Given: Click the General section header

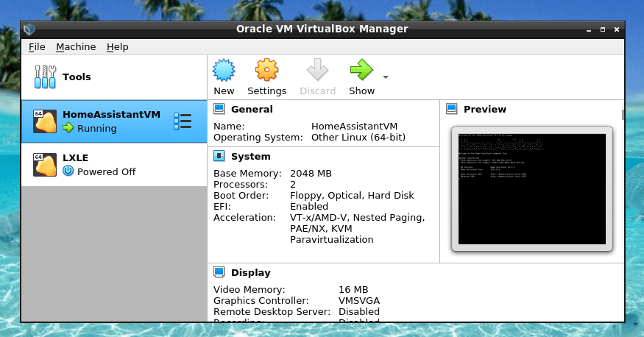Looking at the screenshot, I should point(252,110).
